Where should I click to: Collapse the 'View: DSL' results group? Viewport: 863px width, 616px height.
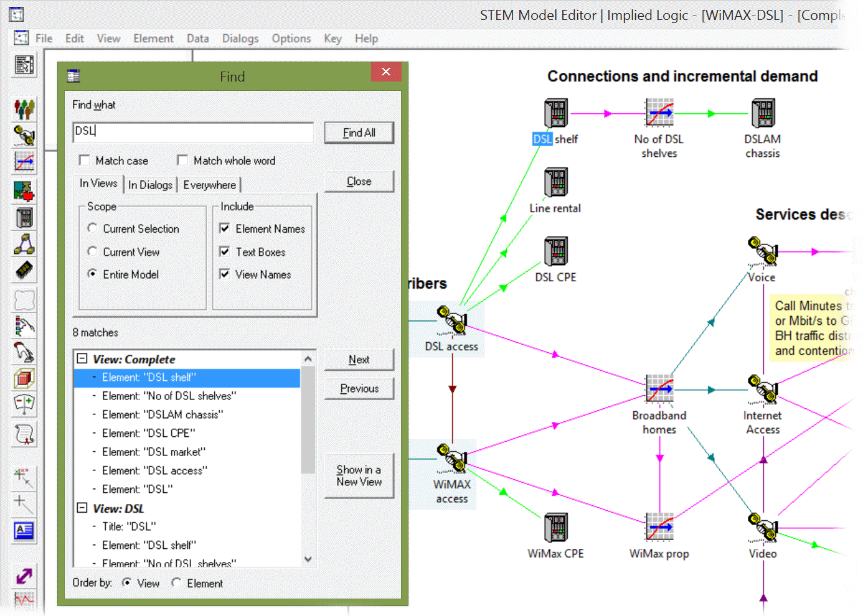point(82,508)
